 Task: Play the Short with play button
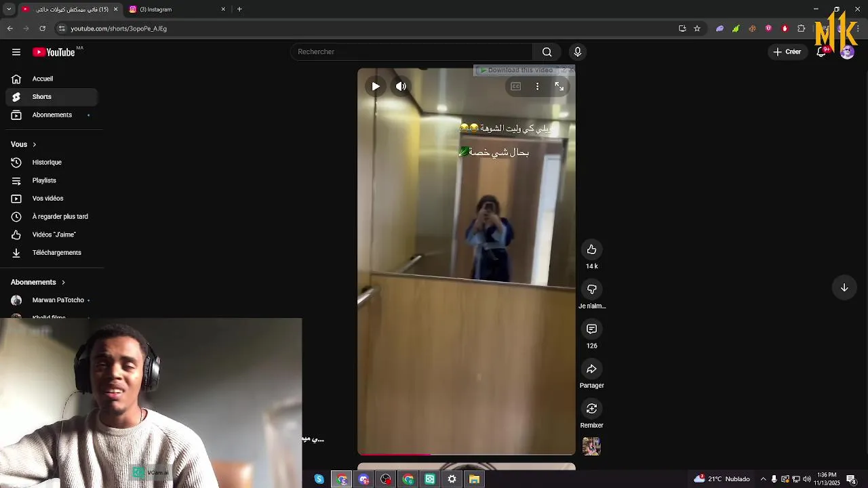[376, 86]
